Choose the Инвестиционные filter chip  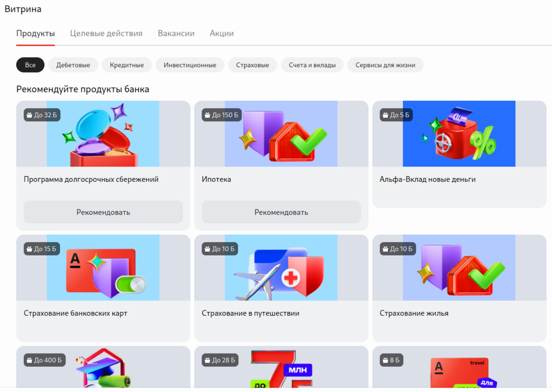[190, 65]
